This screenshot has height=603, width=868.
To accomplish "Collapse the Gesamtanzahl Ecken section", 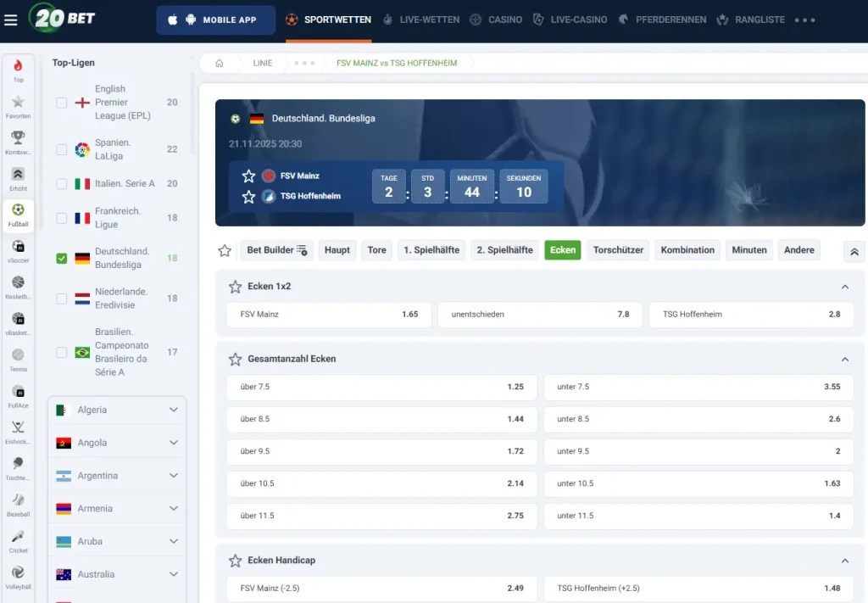I will (x=844, y=359).
